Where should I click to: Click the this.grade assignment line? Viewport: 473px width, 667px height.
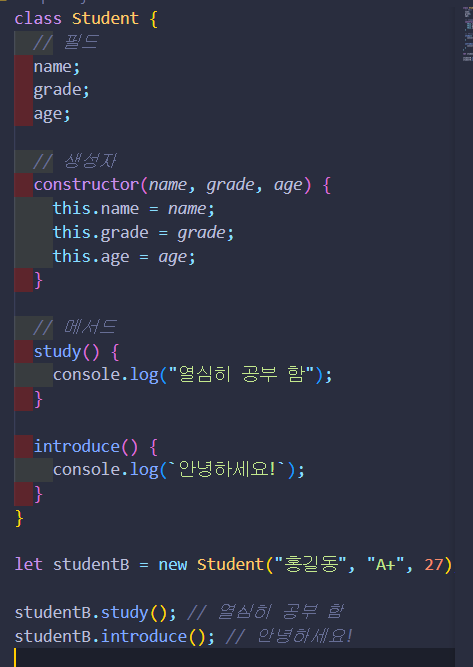point(143,233)
